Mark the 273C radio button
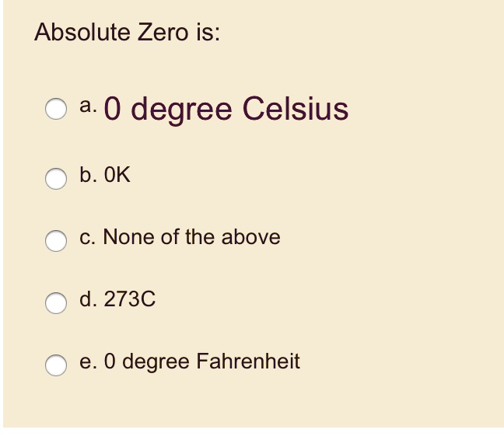Screen dimensions: 504x440 [54, 302]
